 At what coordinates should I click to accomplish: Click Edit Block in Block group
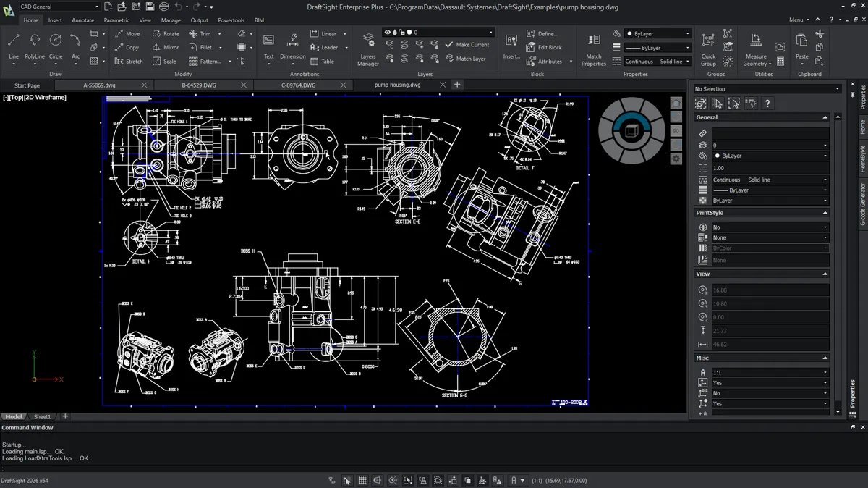tap(544, 47)
